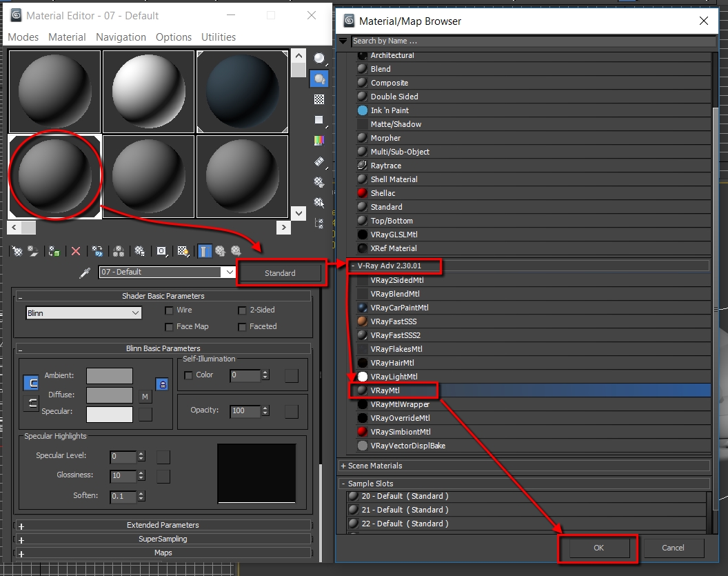This screenshot has height=576, width=728.
Task: Collapse the Blinn Basic Parameters rollout
Action: (x=163, y=348)
